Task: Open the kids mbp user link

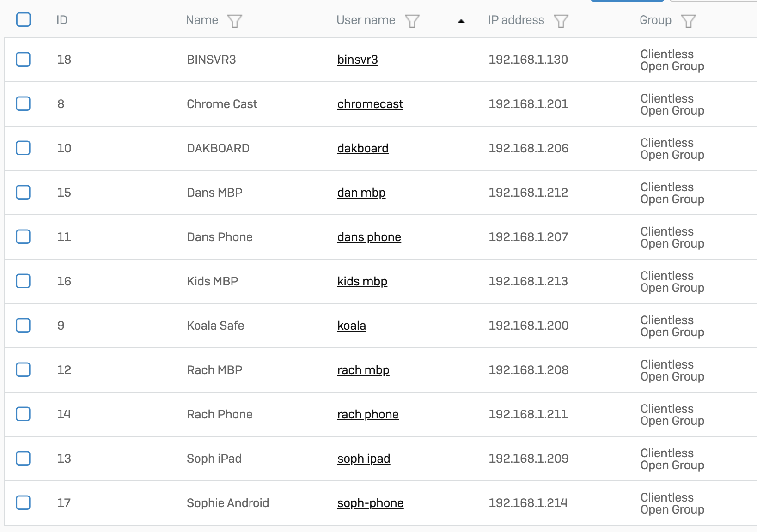Action: pyautogui.click(x=362, y=281)
